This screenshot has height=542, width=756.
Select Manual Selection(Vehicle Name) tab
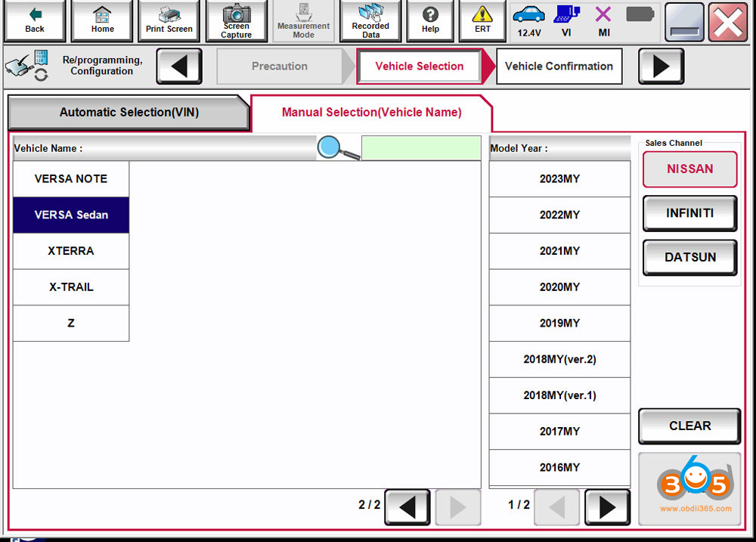tap(371, 113)
